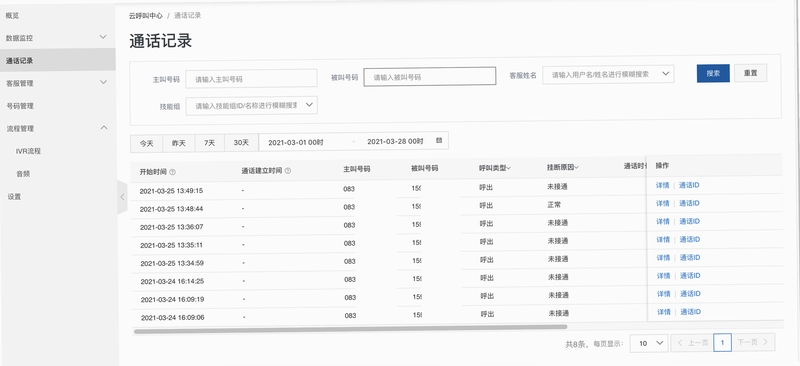Click the 重置 button

pyautogui.click(x=751, y=73)
